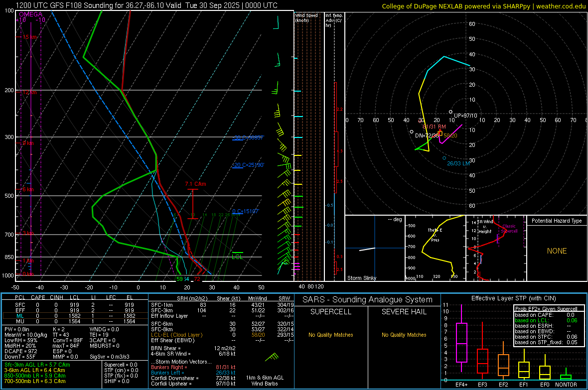The image size is (588, 390).
Task: Click the -20 C=25190' height label
Action: 248,165
